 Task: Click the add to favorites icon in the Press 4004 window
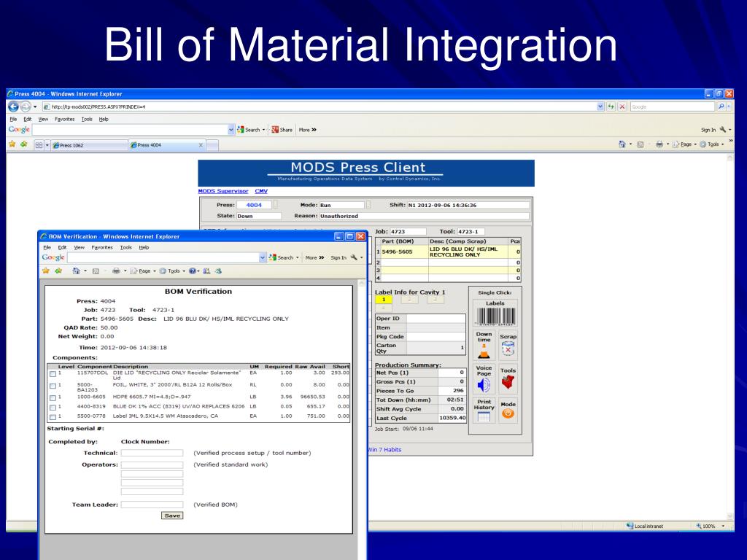point(23,144)
